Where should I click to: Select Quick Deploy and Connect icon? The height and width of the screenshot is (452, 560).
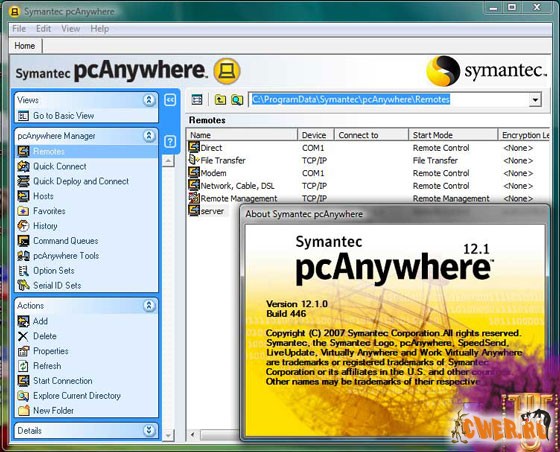click(x=23, y=181)
